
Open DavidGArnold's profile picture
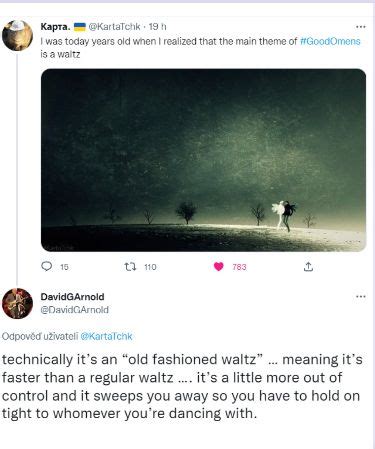tap(17, 303)
